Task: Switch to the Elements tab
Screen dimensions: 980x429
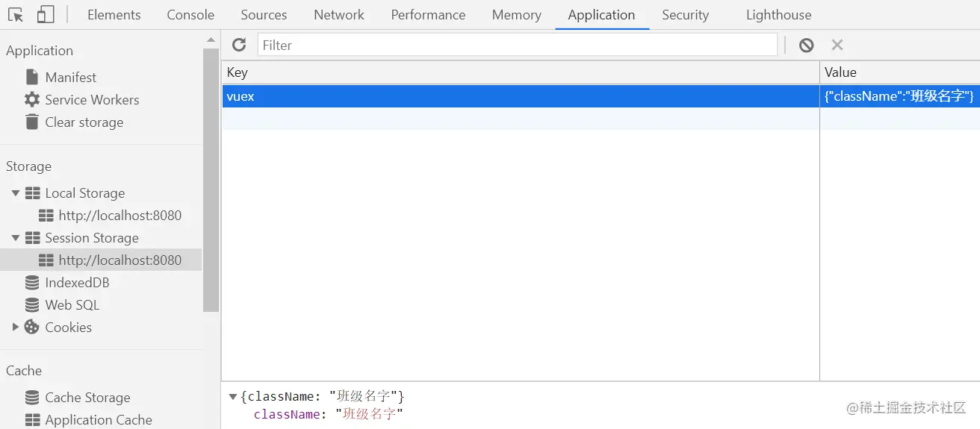Action: tap(114, 15)
